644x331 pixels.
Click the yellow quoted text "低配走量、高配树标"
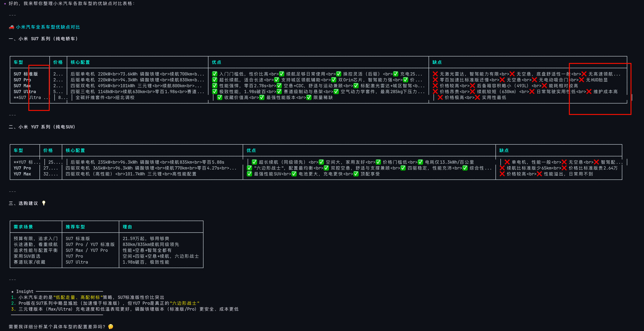pos(78,297)
